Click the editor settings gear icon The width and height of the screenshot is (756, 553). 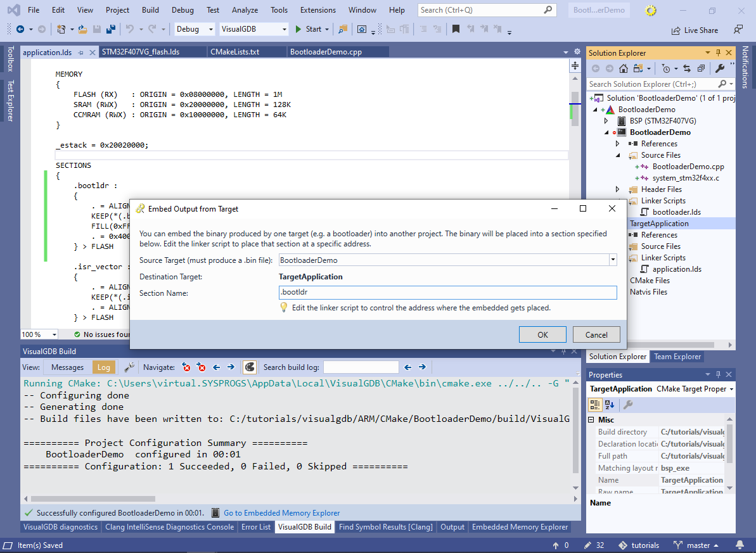coord(577,51)
